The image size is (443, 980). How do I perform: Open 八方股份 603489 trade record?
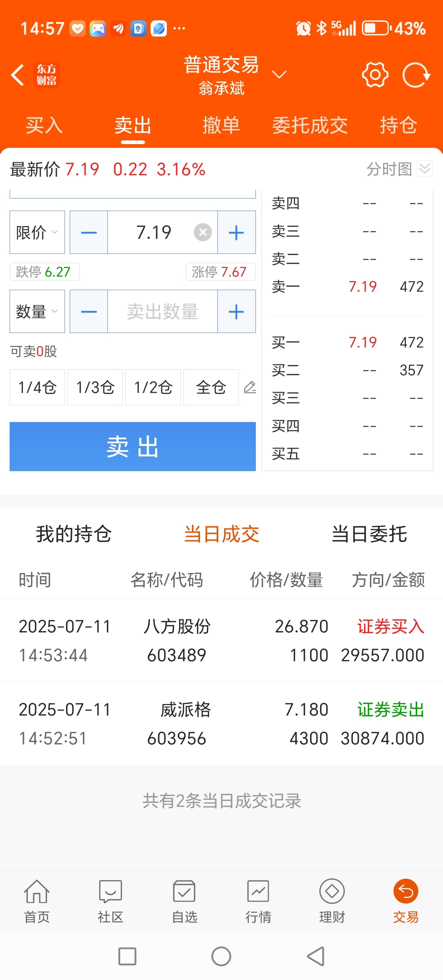click(221, 641)
